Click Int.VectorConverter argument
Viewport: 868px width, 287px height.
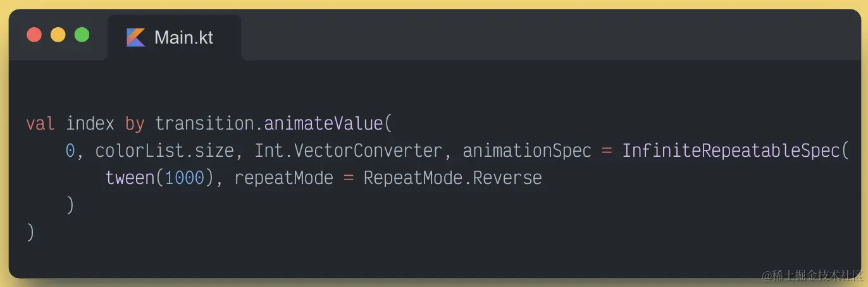[349, 151]
